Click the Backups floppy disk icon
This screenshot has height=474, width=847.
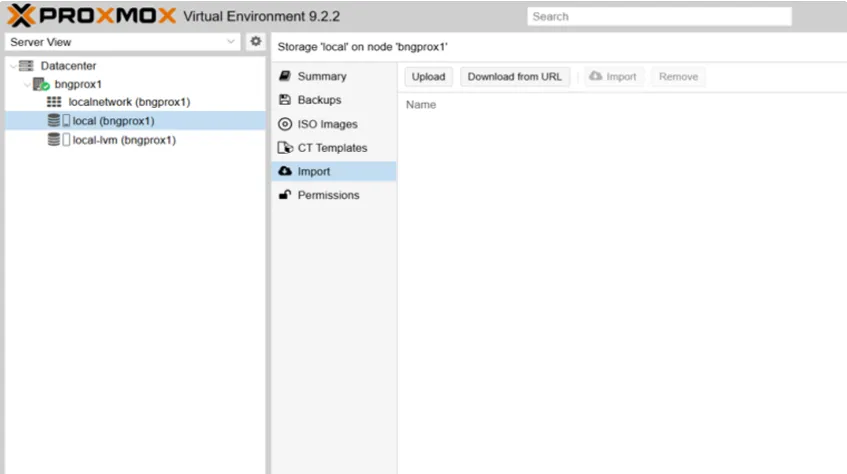pos(285,99)
